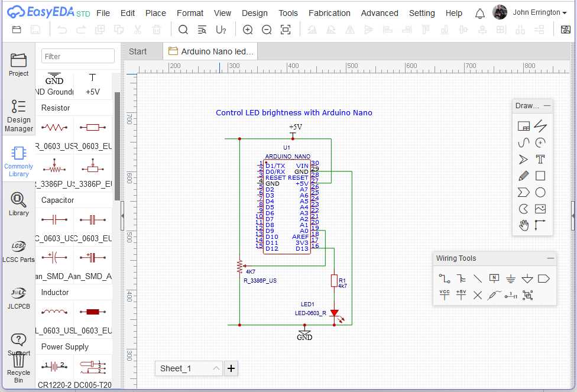Select the Probe tool in Wiring Tools

pyautogui.click(x=494, y=295)
